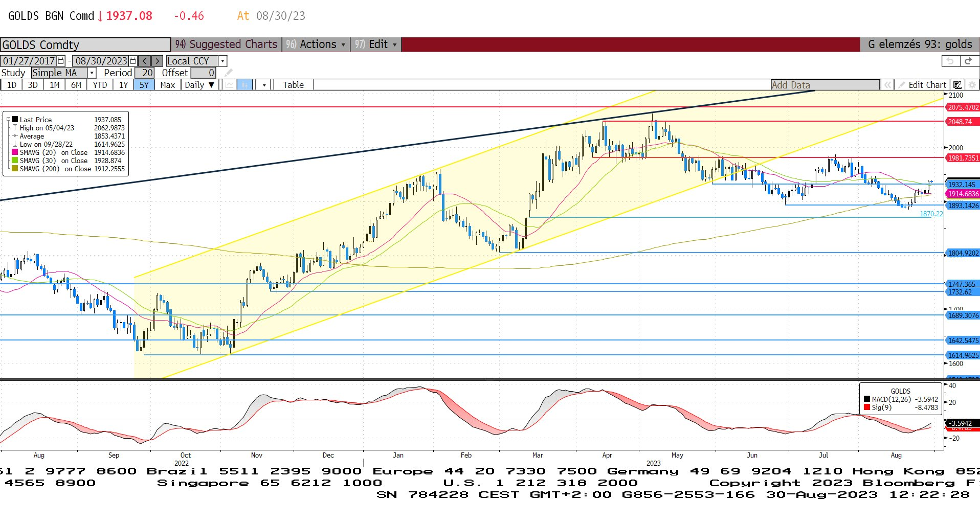The width and height of the screenshot is (980, 523).
Task: Click the 1932.145 price level label
Action: pos(963,185)
